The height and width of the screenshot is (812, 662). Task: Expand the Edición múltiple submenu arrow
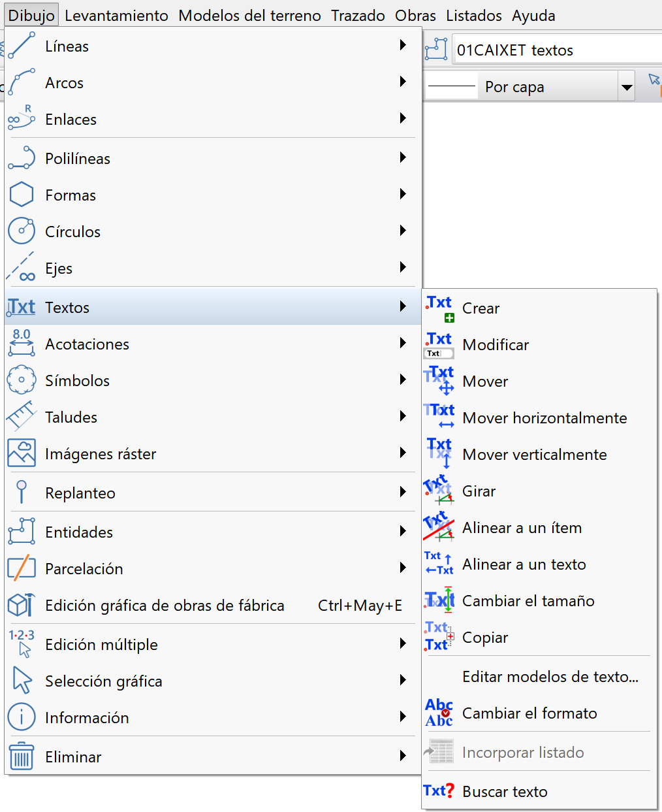tap(403, 643)
